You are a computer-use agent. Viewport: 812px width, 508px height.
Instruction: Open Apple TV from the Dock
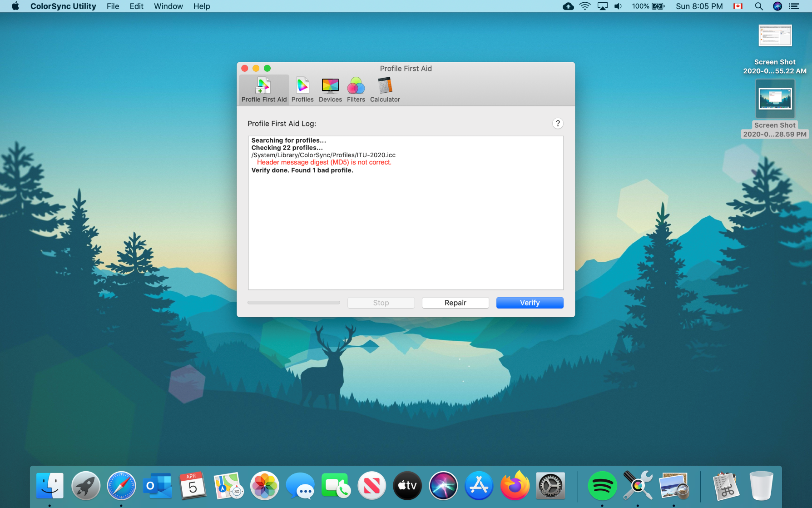pos(407,486)
